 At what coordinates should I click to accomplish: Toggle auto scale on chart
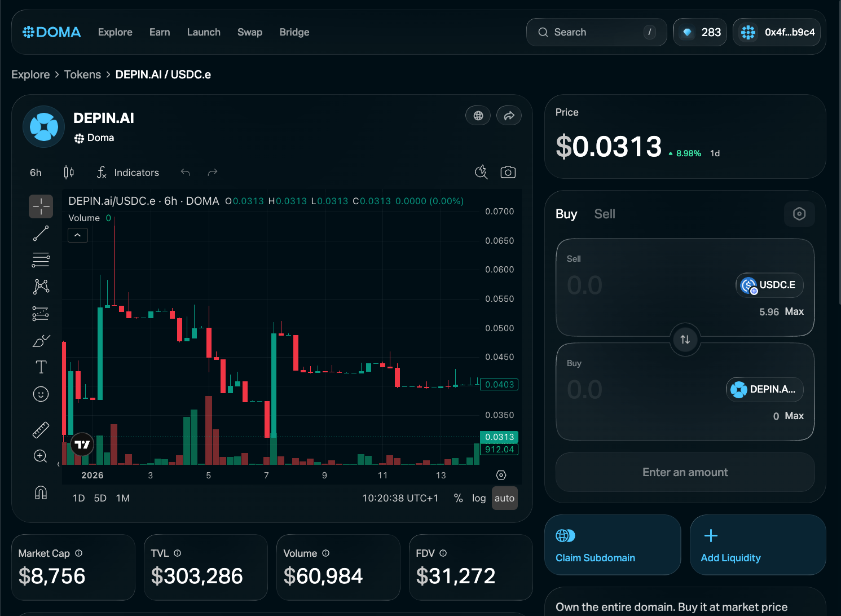point(504,498)
